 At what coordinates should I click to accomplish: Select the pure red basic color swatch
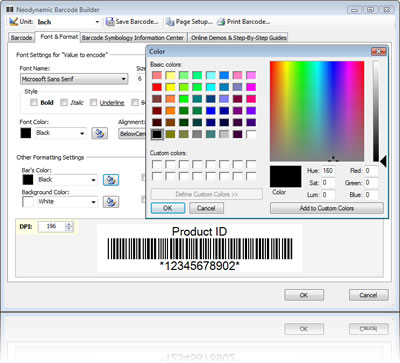click(x=157, y=87)
